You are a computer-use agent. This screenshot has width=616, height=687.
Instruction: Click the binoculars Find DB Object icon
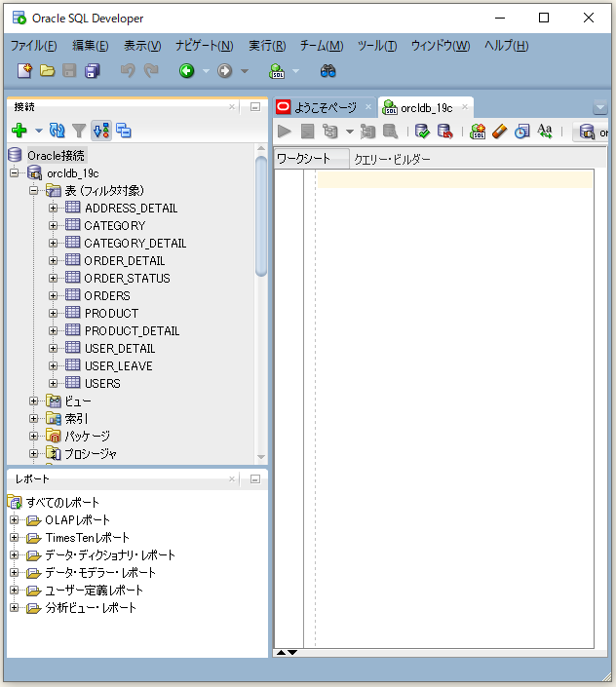[327, 70]
